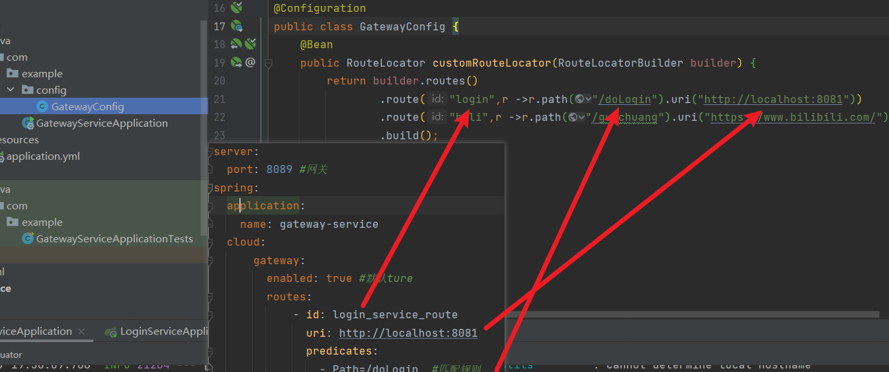
Task: Click the GatewayServiceApplicationTests class icon
Action: [x=28, y=239]
